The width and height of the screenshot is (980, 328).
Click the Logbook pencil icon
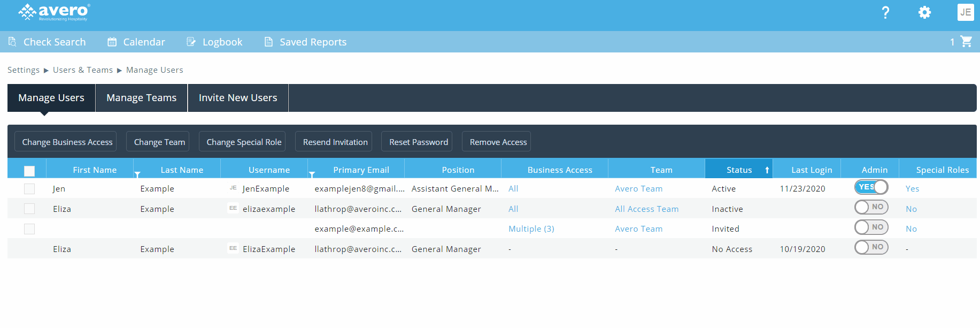pyautogui.click(x=191, y=42)
